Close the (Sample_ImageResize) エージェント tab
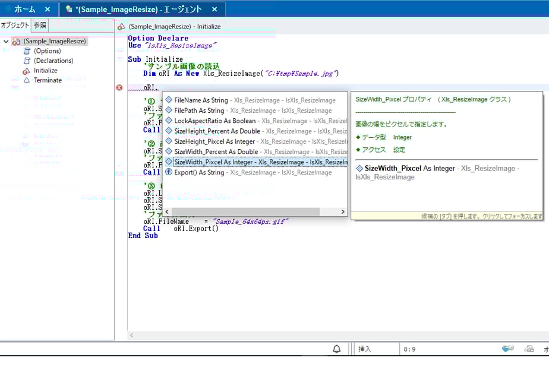This screenshot has height=392, width=549. 214,10
